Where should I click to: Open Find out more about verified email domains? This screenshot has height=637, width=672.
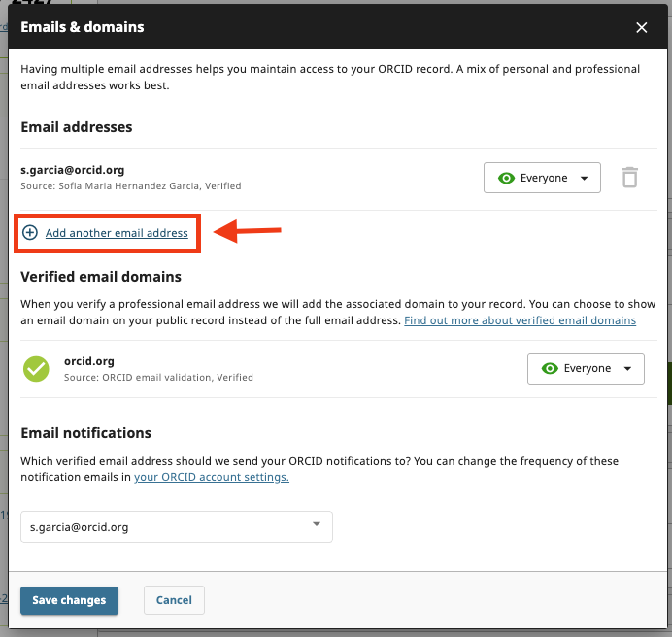tap(520, 320)
